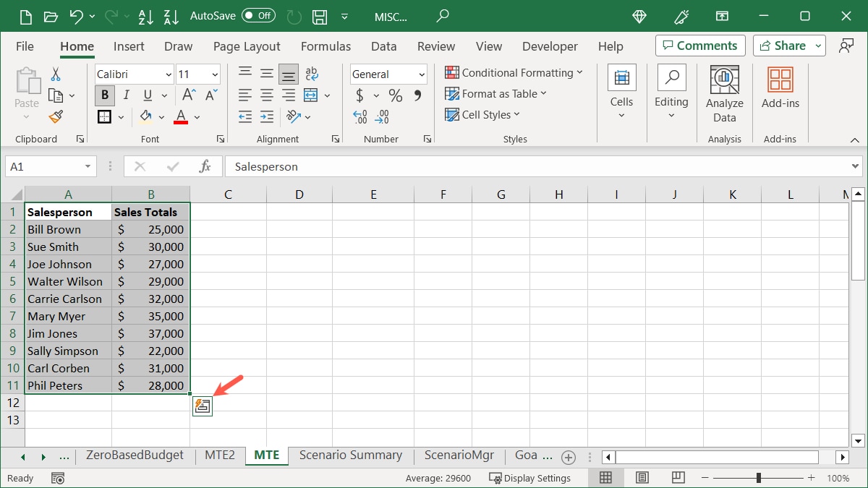
Task: Toggle AutoSave switch on
Action: [x=258, y=15]
